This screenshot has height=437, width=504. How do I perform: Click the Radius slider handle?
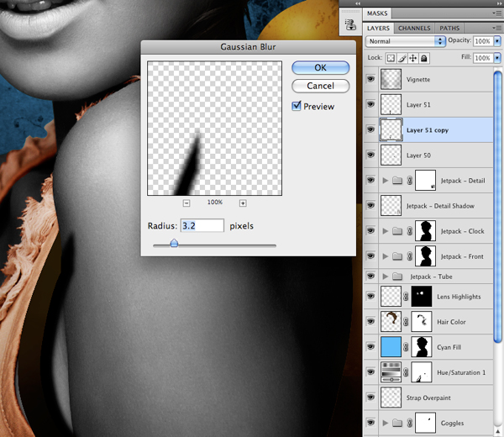point(174,243)
